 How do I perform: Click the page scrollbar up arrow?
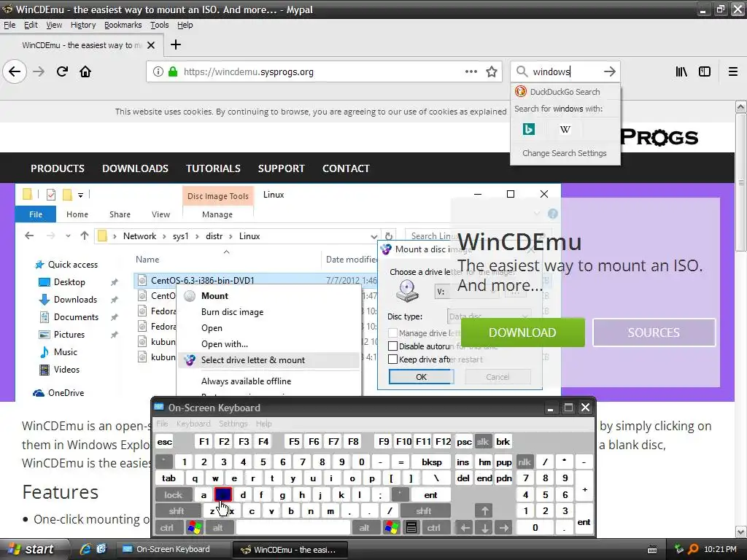click(741, 106)
